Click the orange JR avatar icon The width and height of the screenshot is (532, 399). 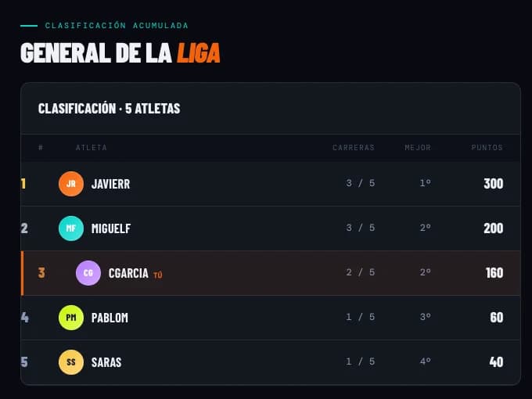click(x=71, y=184)
